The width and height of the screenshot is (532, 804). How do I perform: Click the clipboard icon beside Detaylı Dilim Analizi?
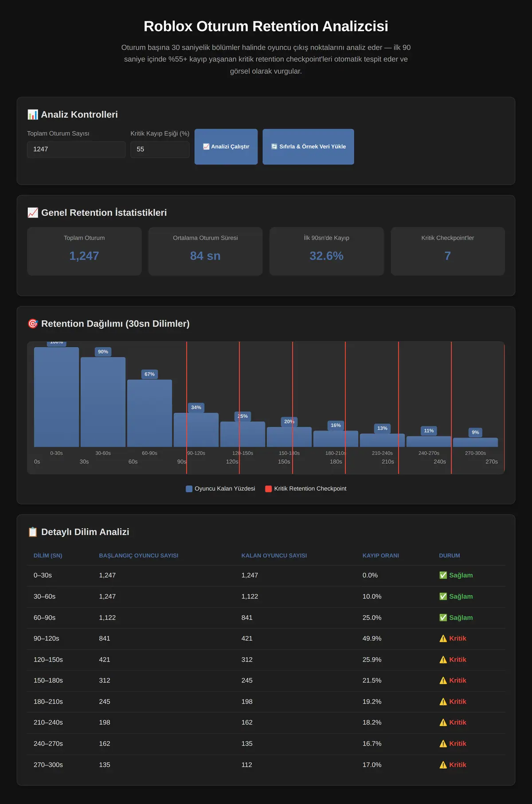pos(33,532)
